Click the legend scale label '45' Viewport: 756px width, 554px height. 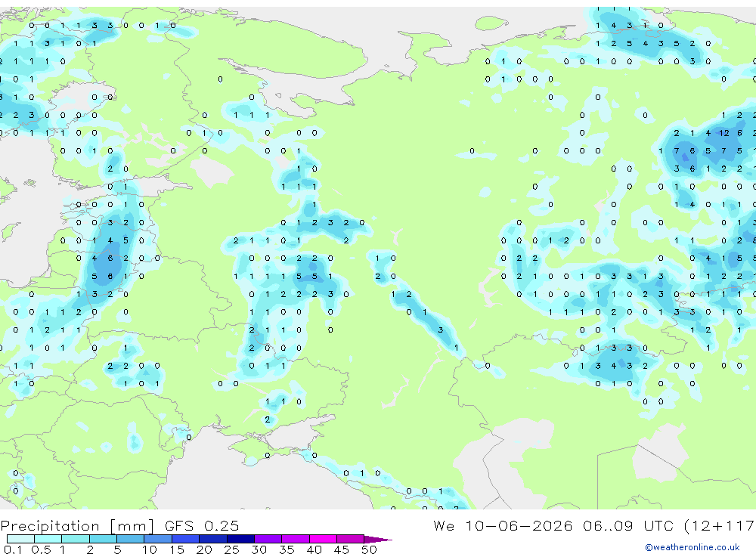click(342, 549)
